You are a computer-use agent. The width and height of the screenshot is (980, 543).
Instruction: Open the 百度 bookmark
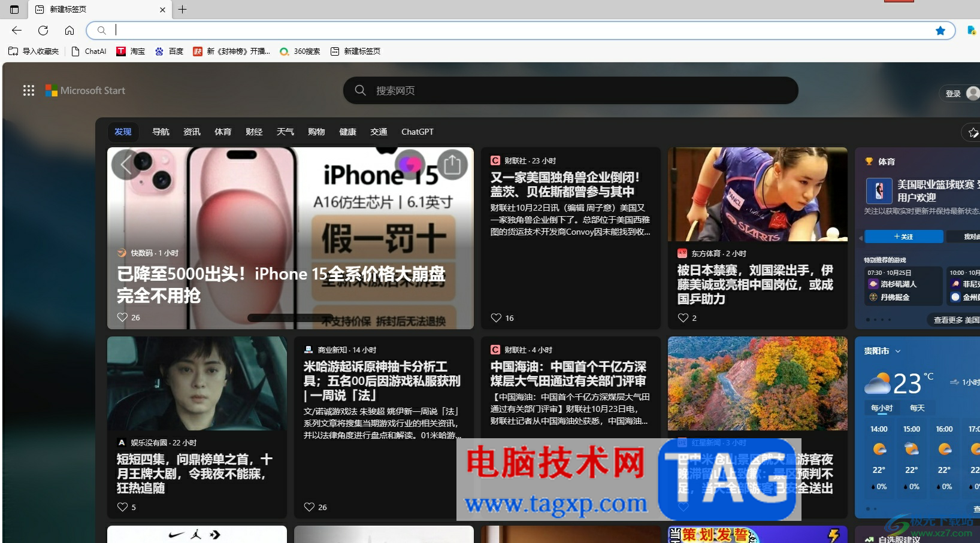pyautogui.click(x=169, y=51)
